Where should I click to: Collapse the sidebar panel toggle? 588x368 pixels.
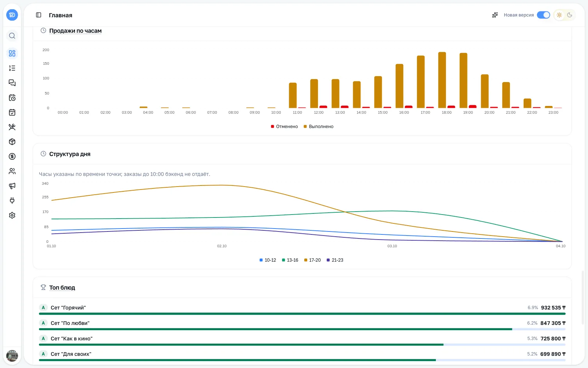tap(39, 15)
